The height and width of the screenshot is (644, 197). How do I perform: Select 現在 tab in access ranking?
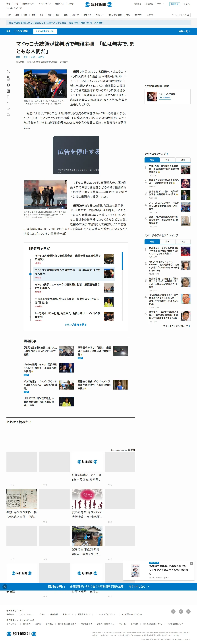tap(152, 160)
